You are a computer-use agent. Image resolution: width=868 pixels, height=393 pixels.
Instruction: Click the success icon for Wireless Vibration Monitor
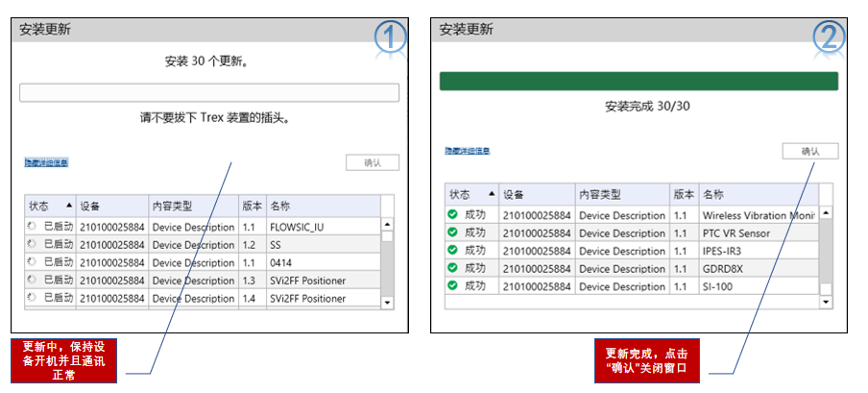pos(453,215)
